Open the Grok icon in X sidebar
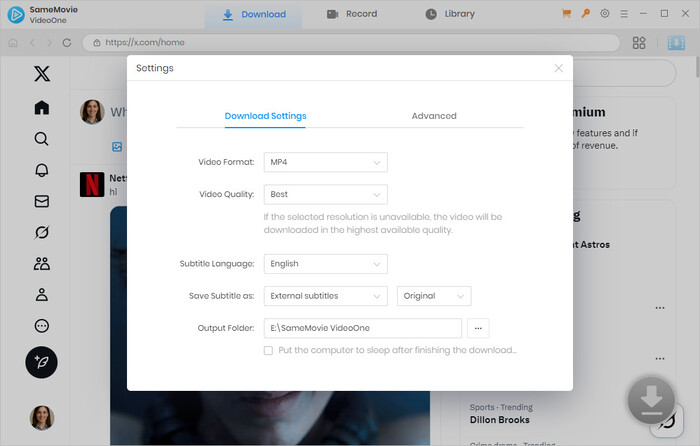The image size is (700, 446). [42, 233]
